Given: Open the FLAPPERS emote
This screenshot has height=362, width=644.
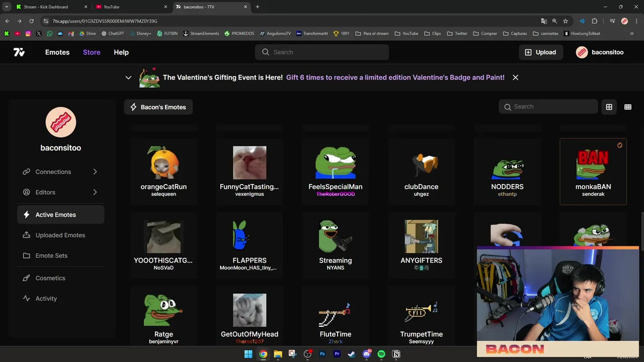Looking at the screenshot, I should tap(250, 245).
